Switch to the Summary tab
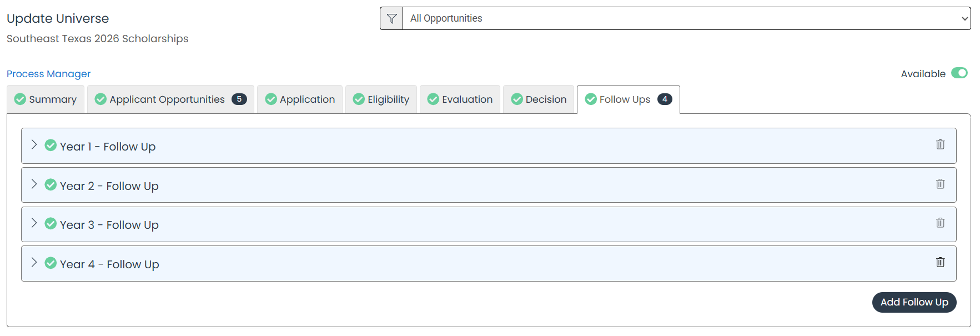This screenshot has width=980, height=336. click(x=46, y=99)
